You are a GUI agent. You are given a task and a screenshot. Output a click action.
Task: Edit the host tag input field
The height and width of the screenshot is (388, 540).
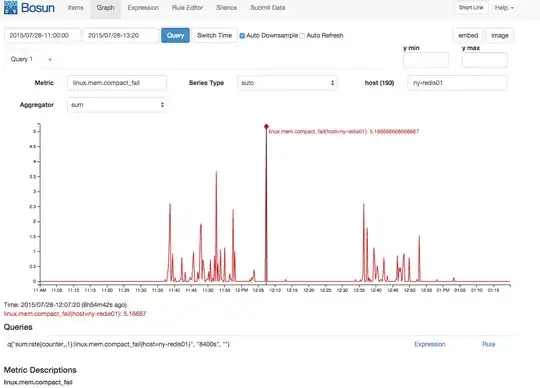[x=457, y=83]
